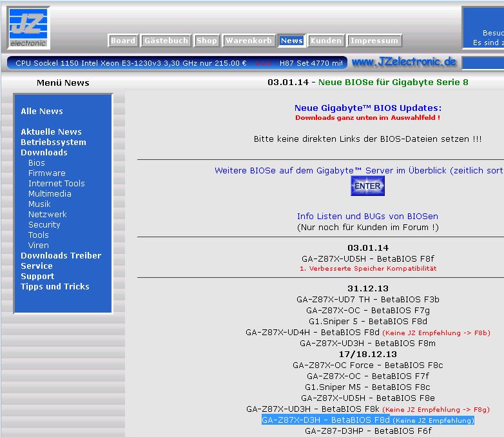Click GA-Z87X-OC BetaBIOS F7f entry
The height and width of the screenshot is (437, 504).
368,376
